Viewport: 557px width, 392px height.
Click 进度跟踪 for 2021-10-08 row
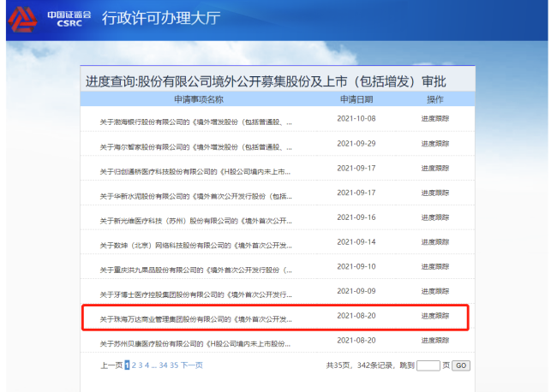point(435,118)
